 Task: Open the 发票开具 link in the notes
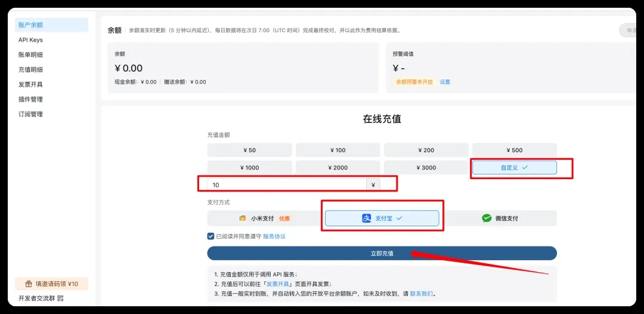pyautogui.click(x=278, y=284)
